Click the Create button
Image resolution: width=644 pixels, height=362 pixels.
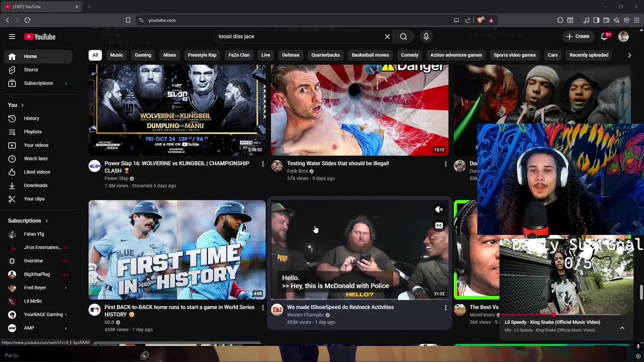point(578,36)
